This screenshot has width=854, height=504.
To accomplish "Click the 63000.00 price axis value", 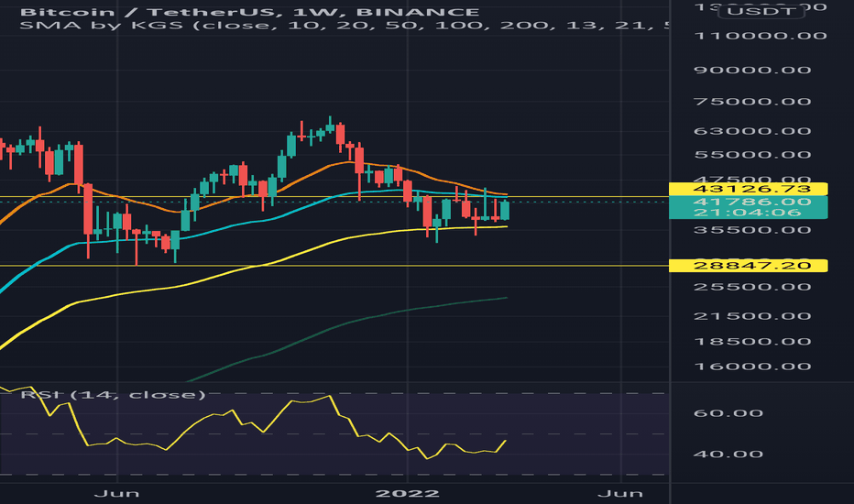I will pos(752,131).
